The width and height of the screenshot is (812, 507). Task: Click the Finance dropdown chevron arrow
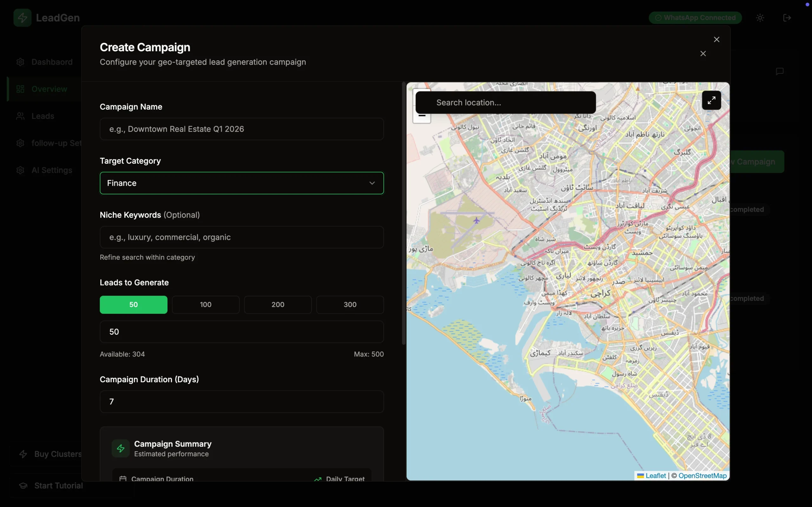click(372, 183)
